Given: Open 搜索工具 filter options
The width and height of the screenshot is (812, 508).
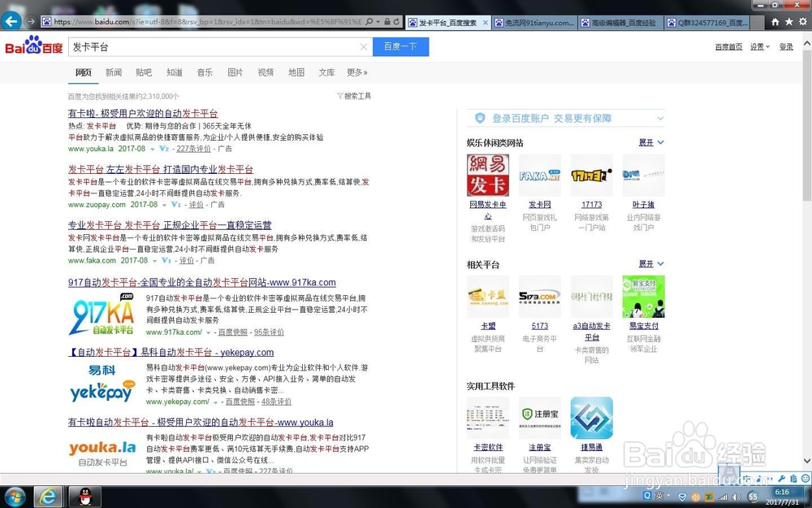Looking at the screenshot, I should point(354,96).
